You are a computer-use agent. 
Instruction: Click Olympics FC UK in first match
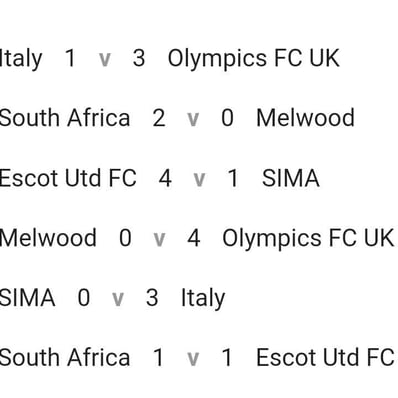tap(253, 59)
